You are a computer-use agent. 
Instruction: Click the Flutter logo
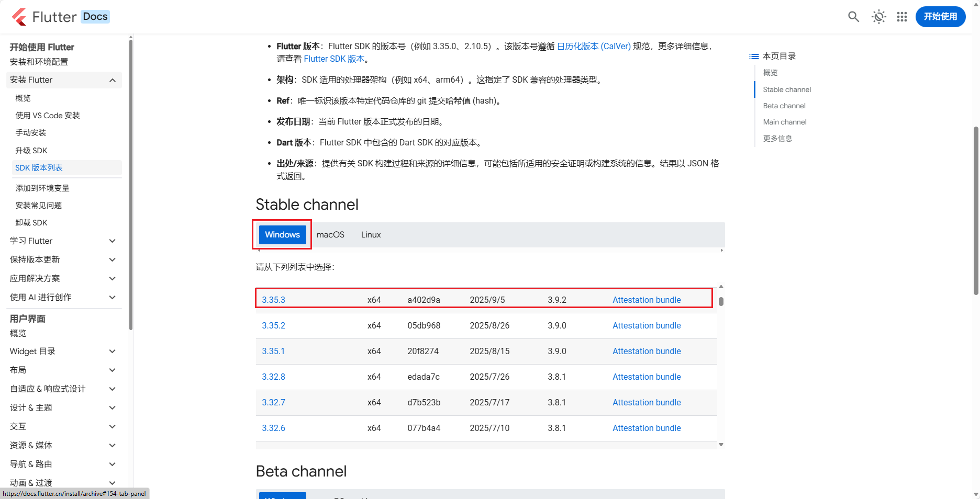point(19,16)
